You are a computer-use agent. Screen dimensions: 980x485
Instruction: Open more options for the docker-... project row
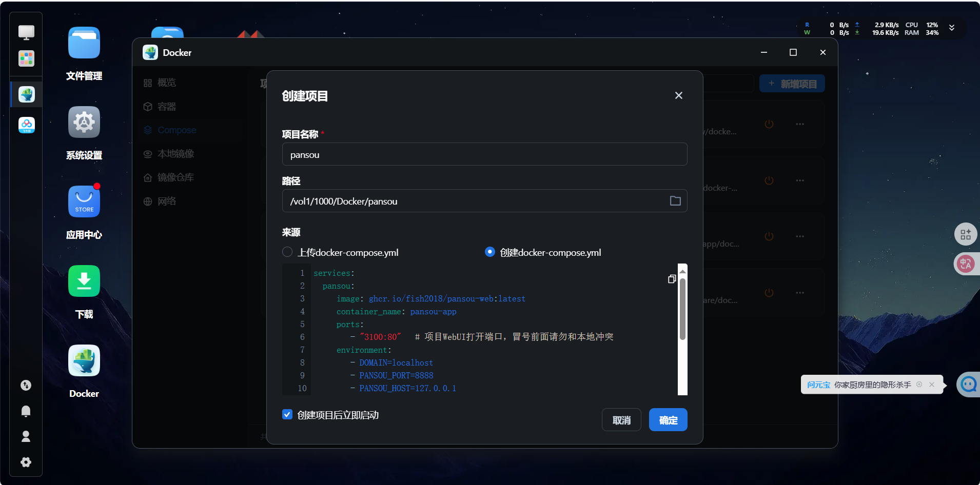pyautogui.click(x=800, y=180)
